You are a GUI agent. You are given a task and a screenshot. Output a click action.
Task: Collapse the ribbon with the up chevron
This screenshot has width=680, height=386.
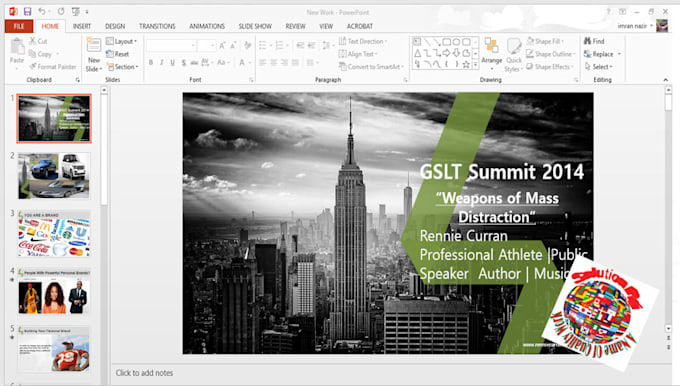(x=666, y=80)
